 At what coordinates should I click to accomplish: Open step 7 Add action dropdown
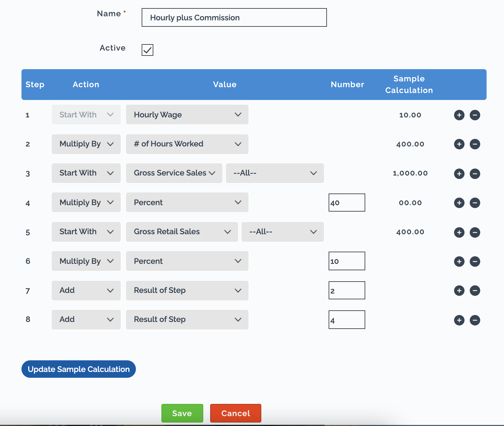tap(86, 291)
